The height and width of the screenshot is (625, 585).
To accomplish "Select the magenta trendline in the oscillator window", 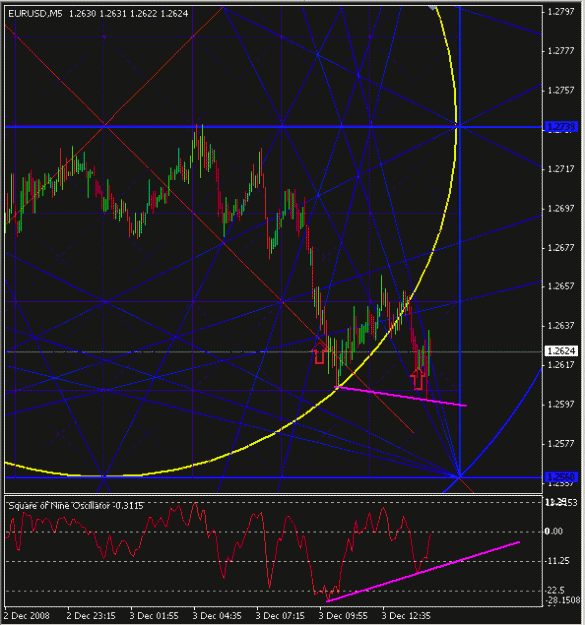I will [x=423, y=571].
